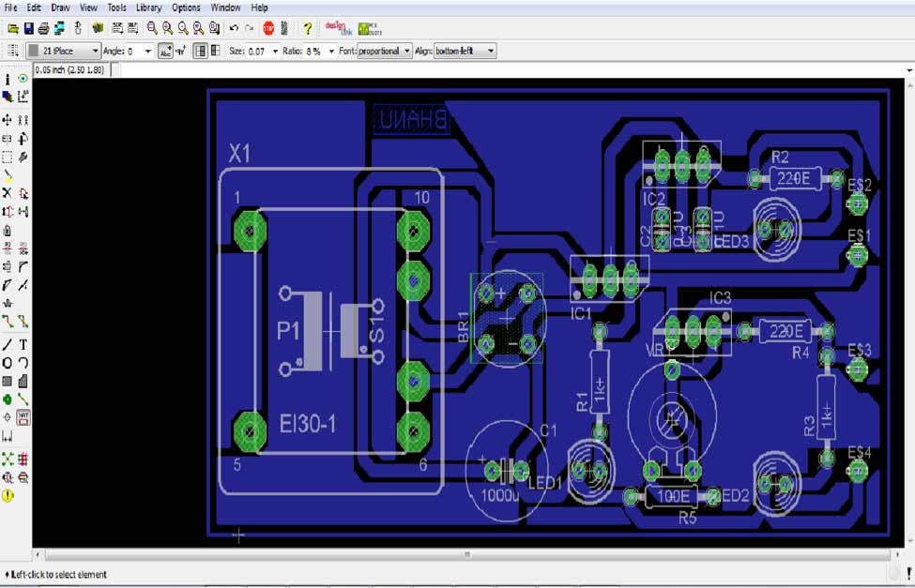This screenshot has height=588, width=915.
Task: Toggle the grid display button
Action: [x=200, y=51]
